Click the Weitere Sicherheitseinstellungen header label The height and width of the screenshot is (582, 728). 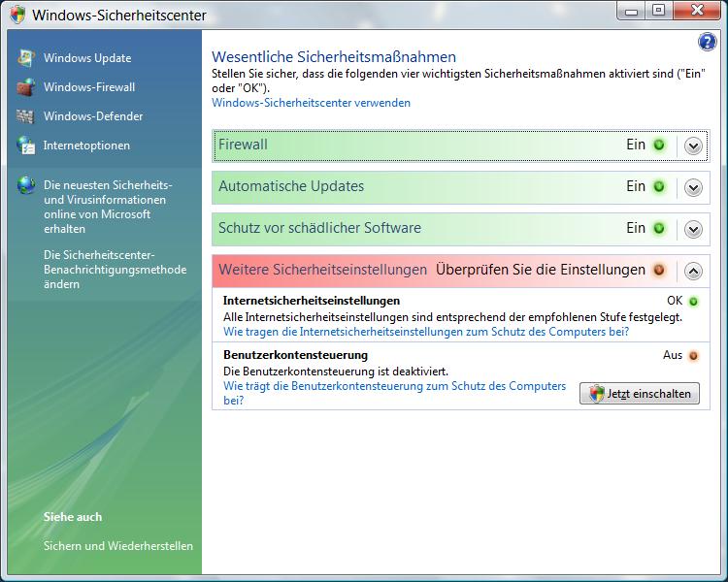322,270
